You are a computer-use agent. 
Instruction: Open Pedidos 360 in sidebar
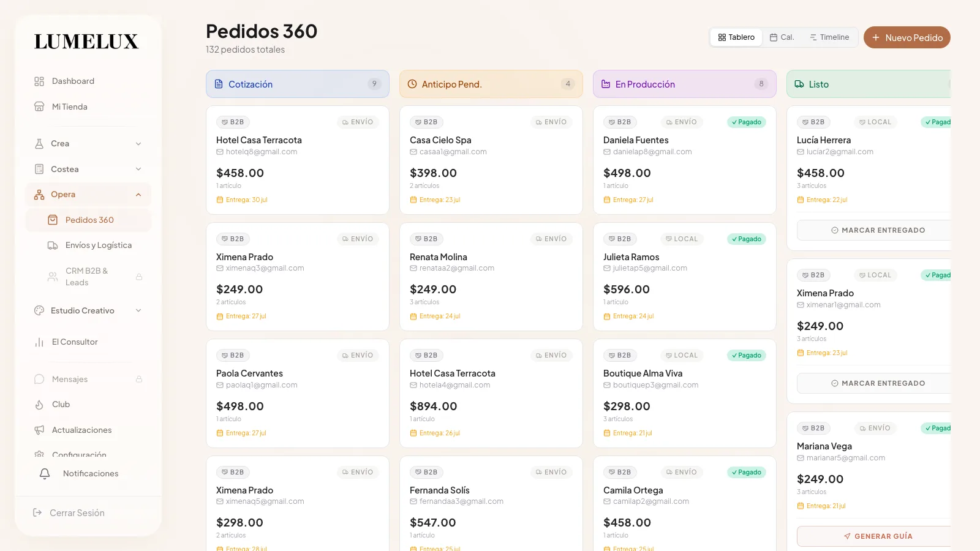[x=88, y=220]
